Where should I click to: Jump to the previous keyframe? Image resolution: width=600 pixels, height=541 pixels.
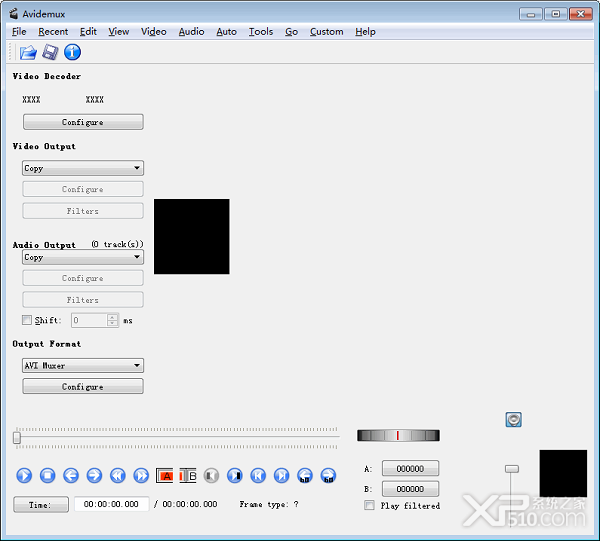coord(117,476)
